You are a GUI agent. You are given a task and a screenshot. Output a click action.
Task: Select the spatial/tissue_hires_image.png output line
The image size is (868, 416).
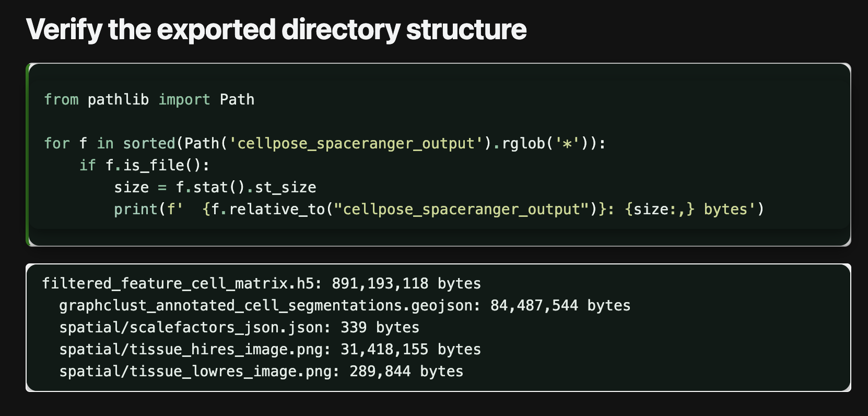270,349
